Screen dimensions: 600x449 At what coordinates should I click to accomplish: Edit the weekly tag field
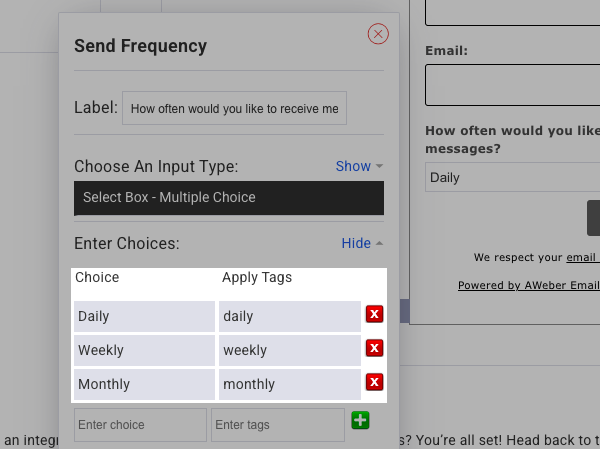(x=289, y=350)
